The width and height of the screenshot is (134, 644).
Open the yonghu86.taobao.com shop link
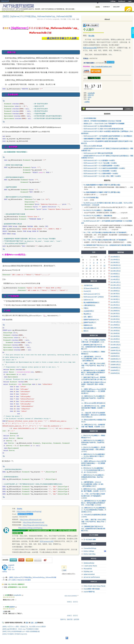coord(101,66)
